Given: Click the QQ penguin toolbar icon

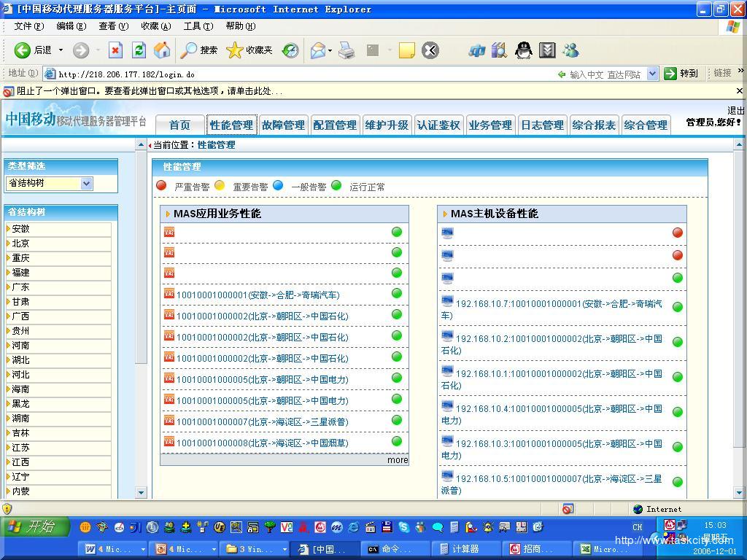Looking at the screenshot, I should pyautogui.click(x=523, y=50).
